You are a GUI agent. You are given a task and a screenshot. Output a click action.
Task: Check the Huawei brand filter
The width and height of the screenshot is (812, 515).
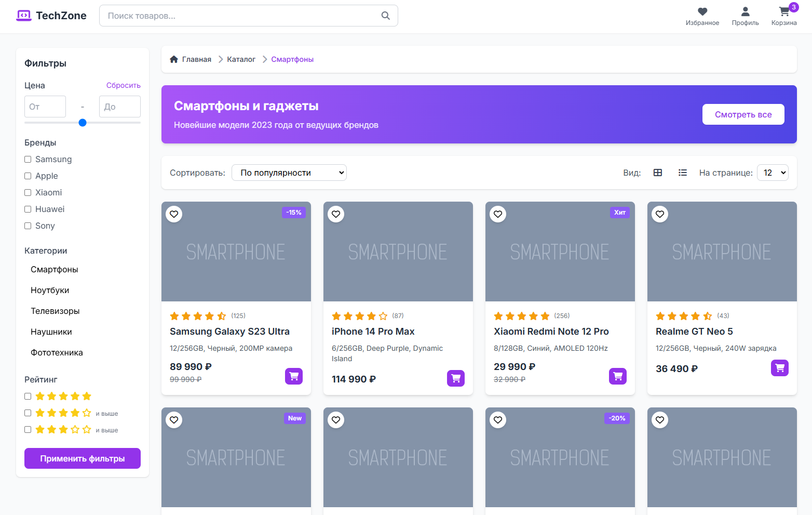pyautogui.click(x=28, y=209)
